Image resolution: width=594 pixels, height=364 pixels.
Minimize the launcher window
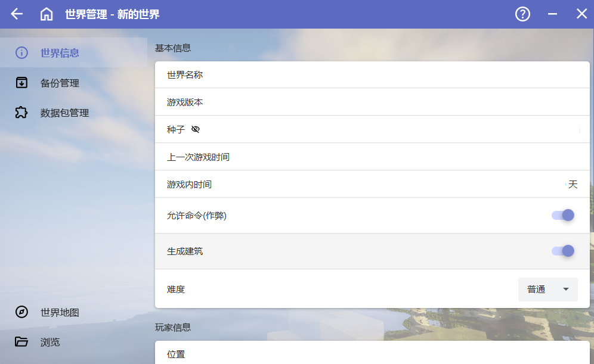click(x=552, y=14)
